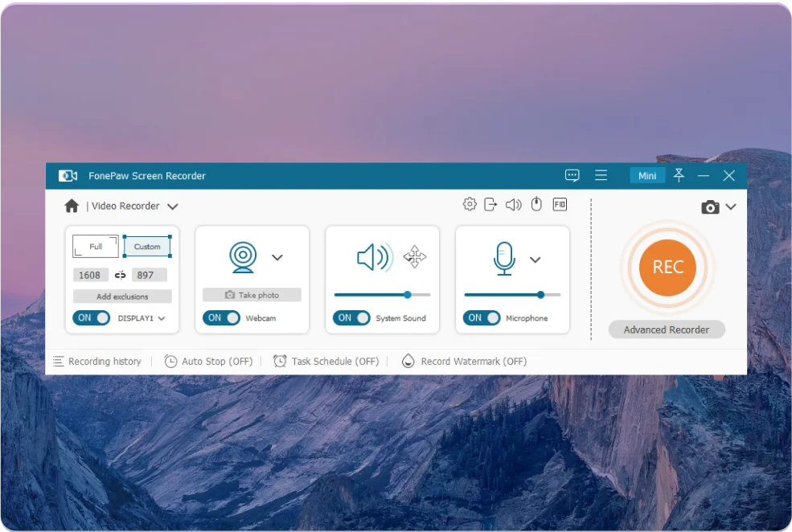Click the height field showing 897
The width and height of the screenshot is (792, 532).
[x=149, y=275]
